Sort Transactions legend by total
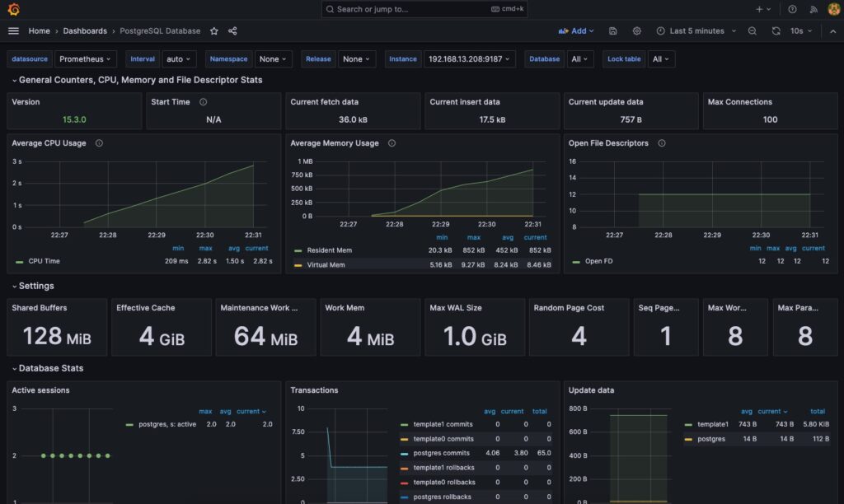The width and height of the screenshot is (844, 504). [539, 412]
